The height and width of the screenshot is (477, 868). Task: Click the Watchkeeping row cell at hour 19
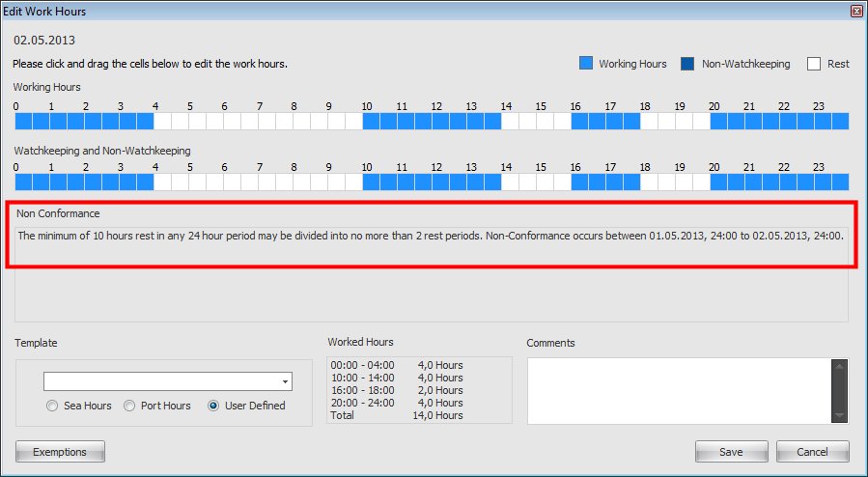(x=684, y=182)
